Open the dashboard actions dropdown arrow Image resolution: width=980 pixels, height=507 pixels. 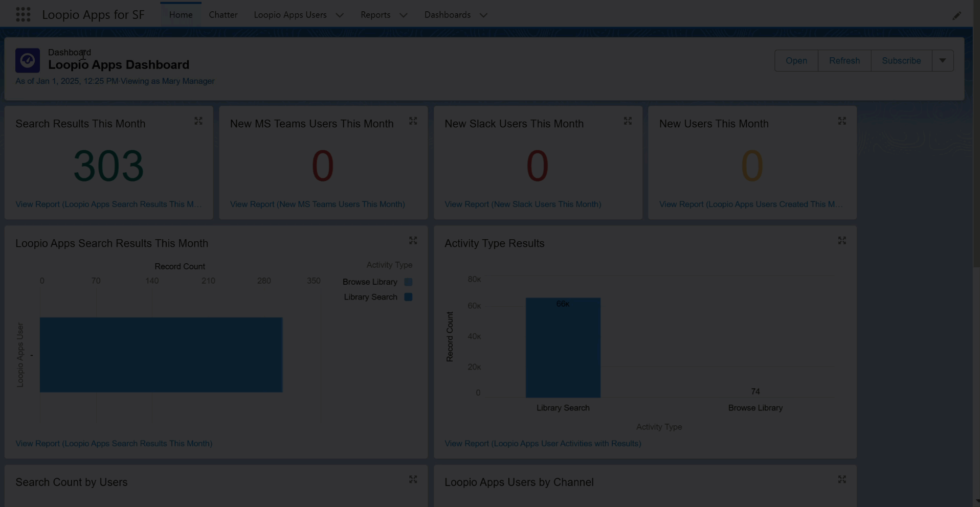point(943,60)
